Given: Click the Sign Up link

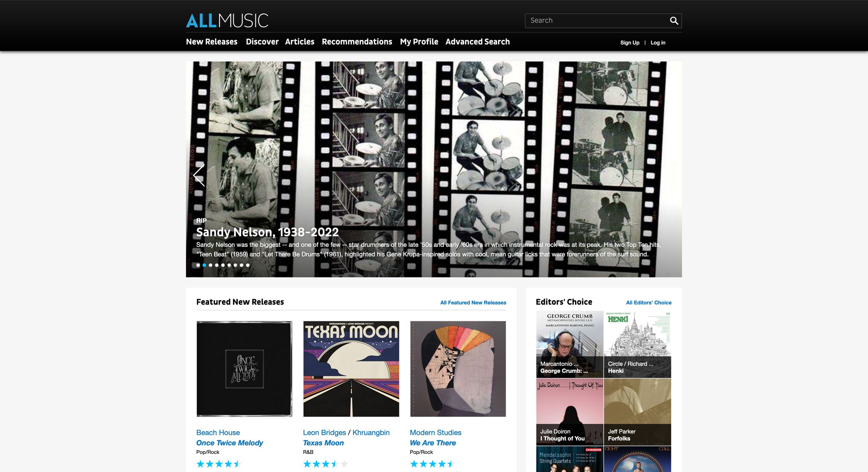Looking at the screenshot, I should 630,42.
